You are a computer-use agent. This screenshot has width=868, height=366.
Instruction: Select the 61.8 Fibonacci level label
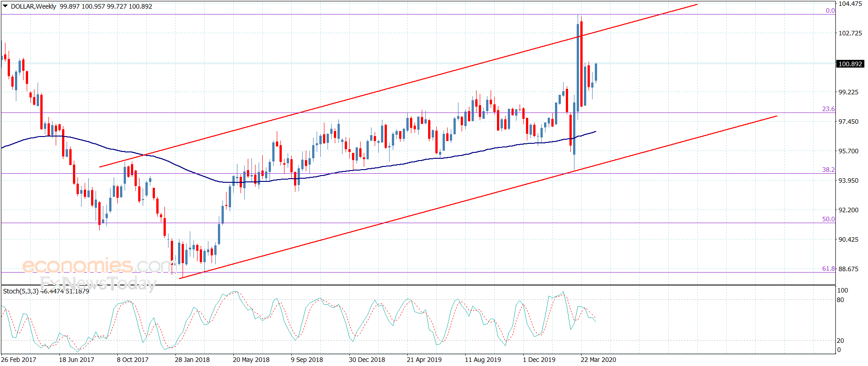coord(829,268)
